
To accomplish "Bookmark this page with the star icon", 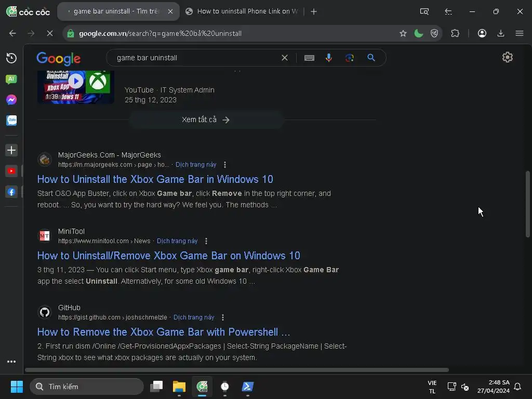I will [403, 33].
